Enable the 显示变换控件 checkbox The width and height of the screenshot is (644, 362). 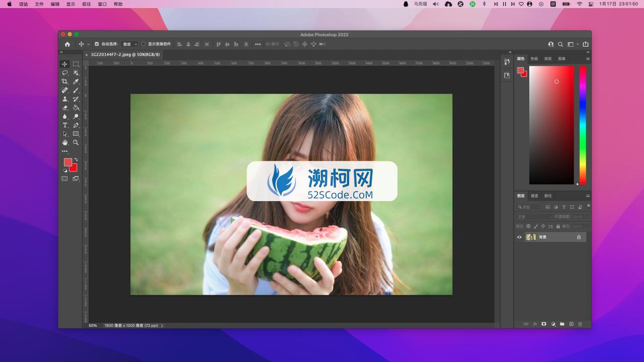(143, 44)
